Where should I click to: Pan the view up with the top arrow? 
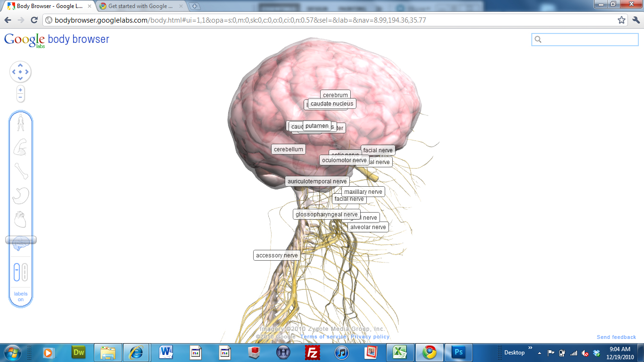click(x=20, y=66)
